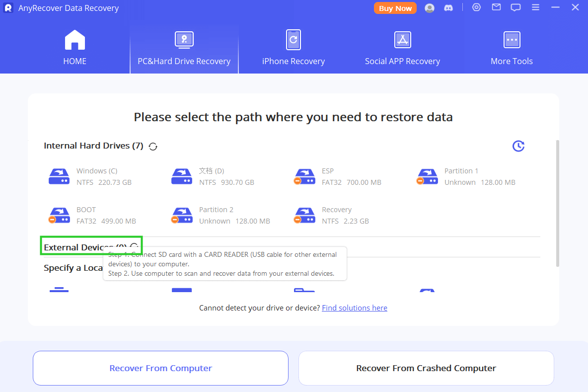This screenshot has height=392, width=588.
Task: Open the More Tools section
Action: pos(512,47)
